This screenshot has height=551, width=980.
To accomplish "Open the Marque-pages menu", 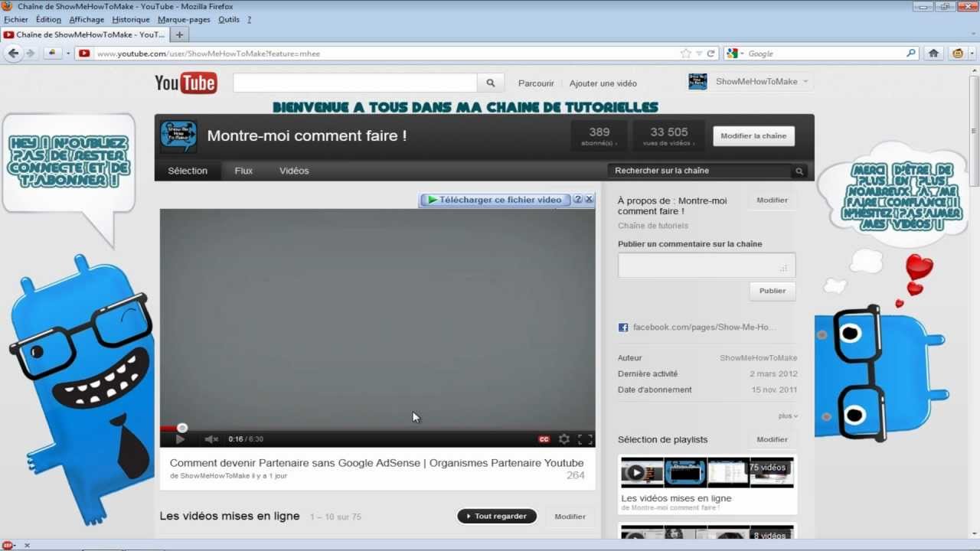I will [184, 20].
